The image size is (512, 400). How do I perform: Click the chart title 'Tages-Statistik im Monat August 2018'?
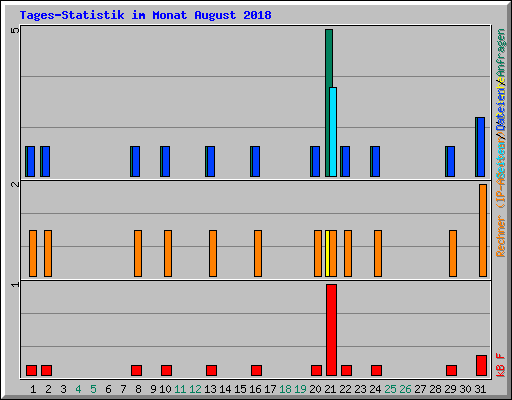145,15
